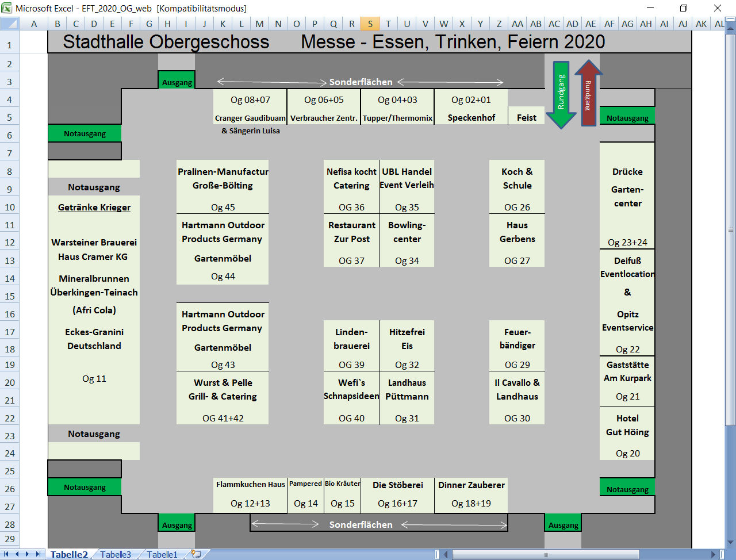
Task: Select the 'Drücke' cell
Action: [627, 172]
